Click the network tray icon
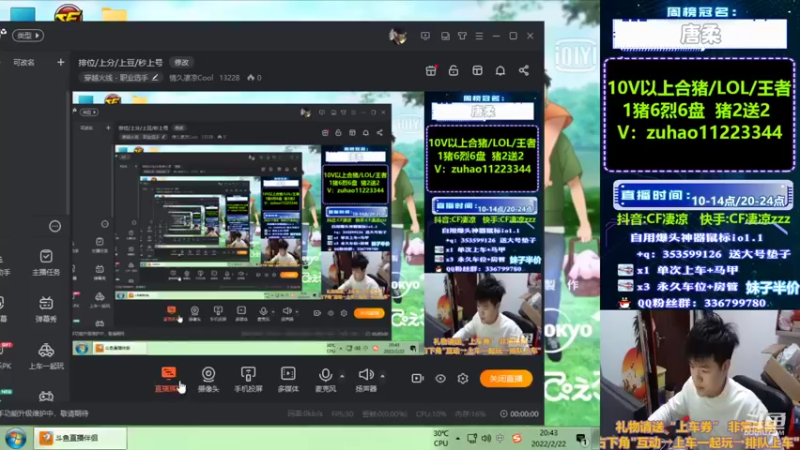This screenshot has height=450, width=800. 472,438
